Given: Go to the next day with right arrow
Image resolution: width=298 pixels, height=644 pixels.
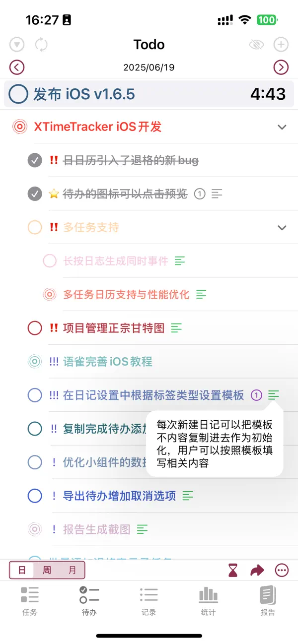Looking at the screenshot, I should pos(281,67).
